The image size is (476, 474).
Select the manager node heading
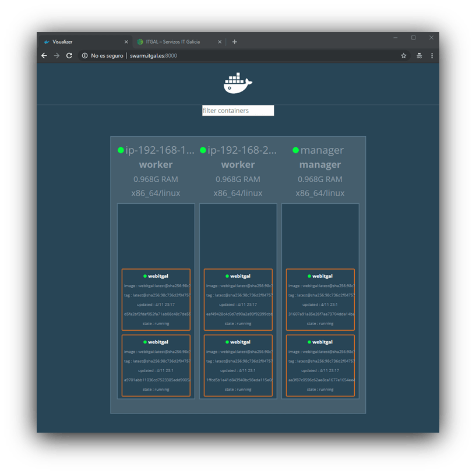322,150
